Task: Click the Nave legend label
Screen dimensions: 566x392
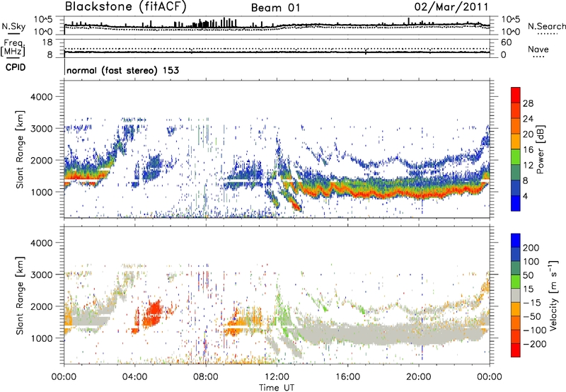Action: pos(538,49)
